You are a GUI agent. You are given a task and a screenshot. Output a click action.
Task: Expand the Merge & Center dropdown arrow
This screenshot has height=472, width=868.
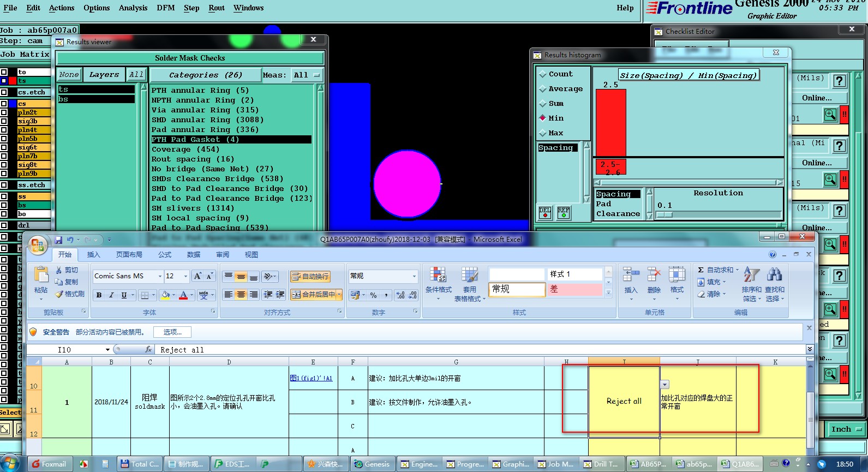[339, 295]
